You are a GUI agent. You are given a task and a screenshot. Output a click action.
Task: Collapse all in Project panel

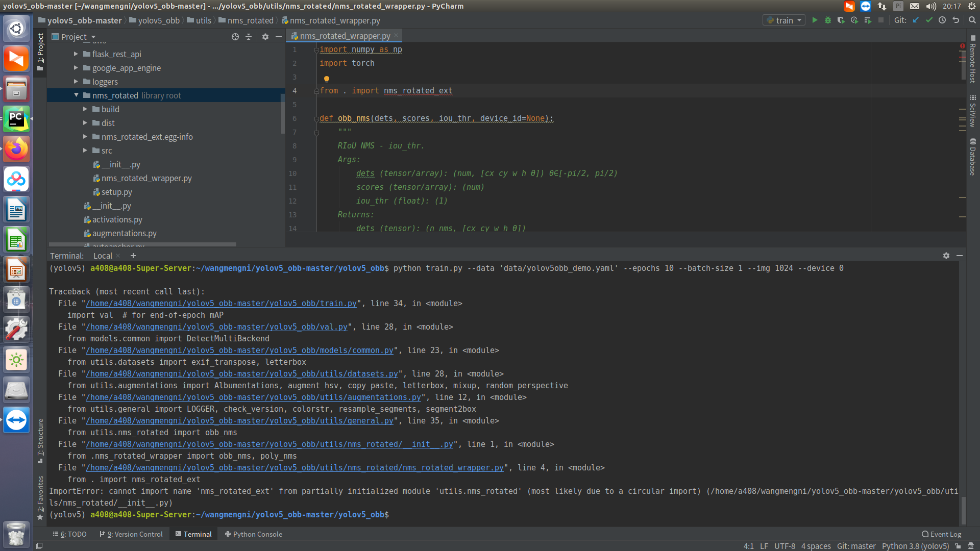click(249, 37)
